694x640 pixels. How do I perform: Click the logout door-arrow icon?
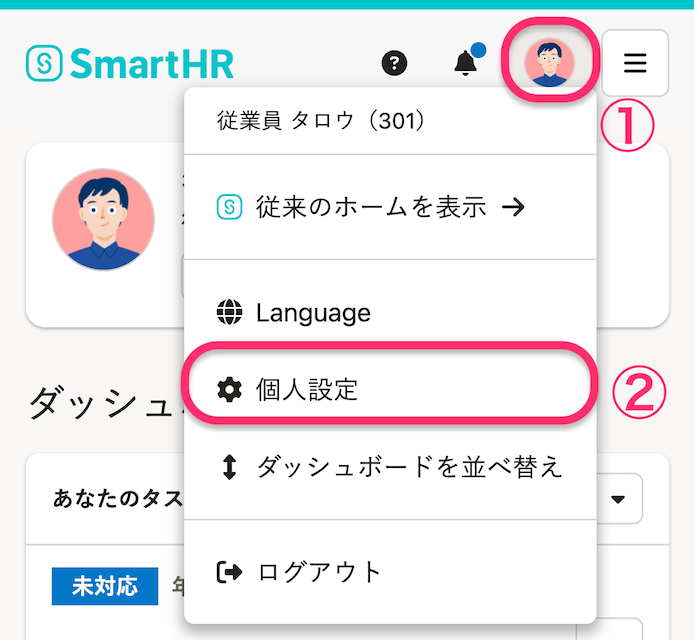[x=229, y=572]
